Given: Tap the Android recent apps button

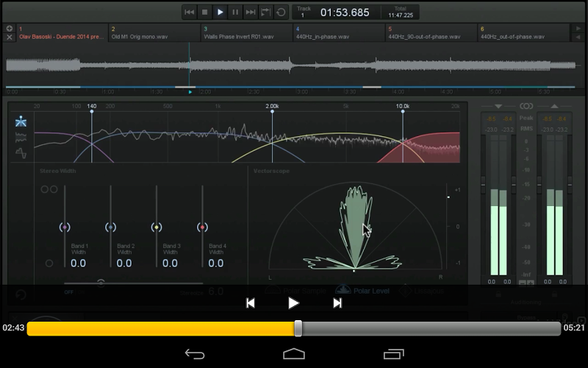Looking at the screenshot, I should click(x=394, y=354).
